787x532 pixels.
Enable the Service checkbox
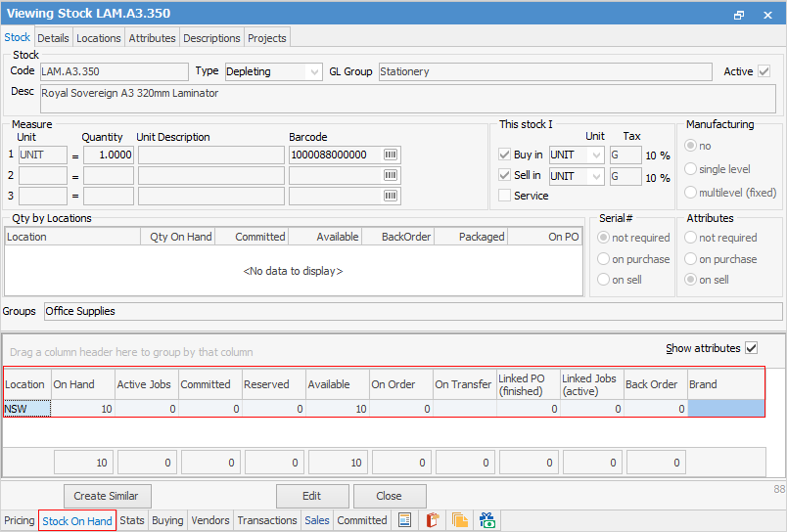[505, 196]
